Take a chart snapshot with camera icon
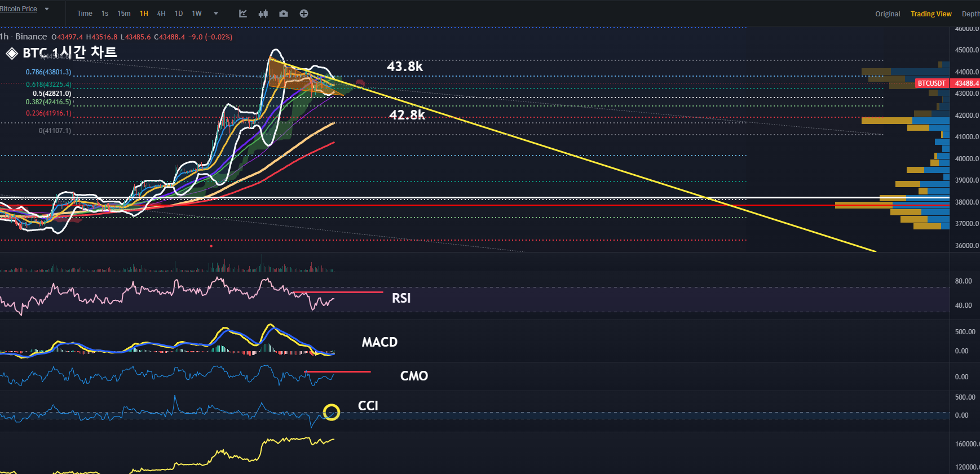 [284, 14]
